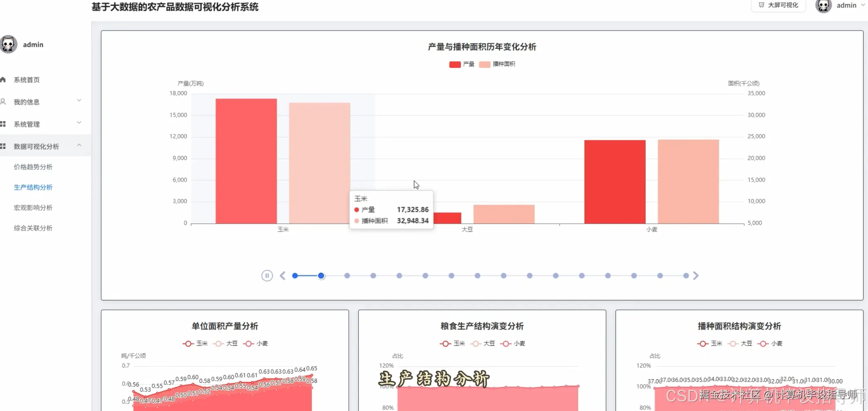Collapse the 数据可视化分析 chevron
Screen dimensions: 868x411
pos(79,145)
